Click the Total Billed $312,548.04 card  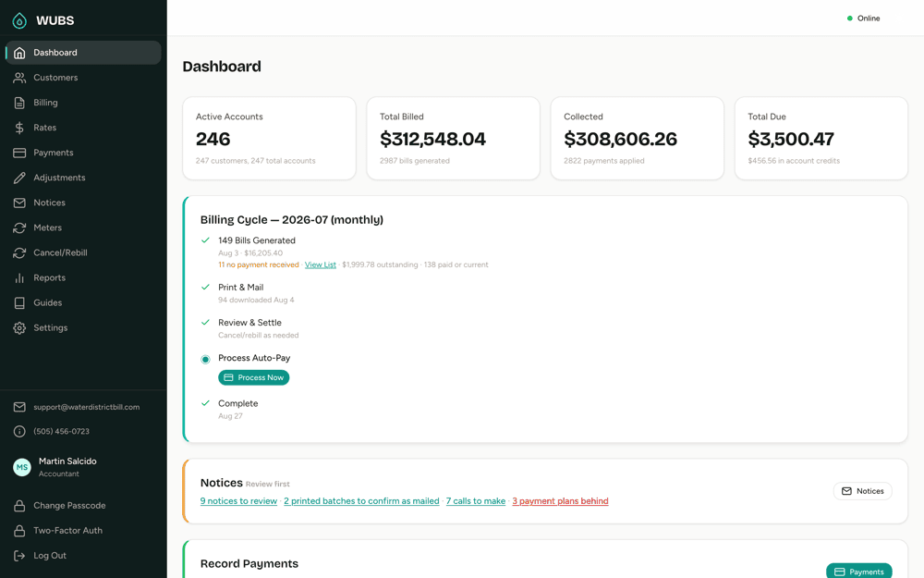click(x=453, y=139)
